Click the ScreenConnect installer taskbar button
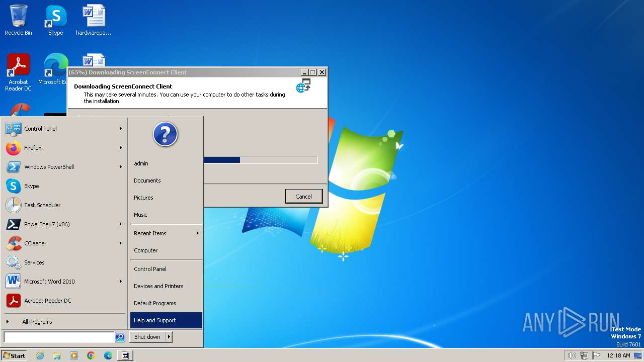This screenshot has height=362, width=644. tap(125, 355)
